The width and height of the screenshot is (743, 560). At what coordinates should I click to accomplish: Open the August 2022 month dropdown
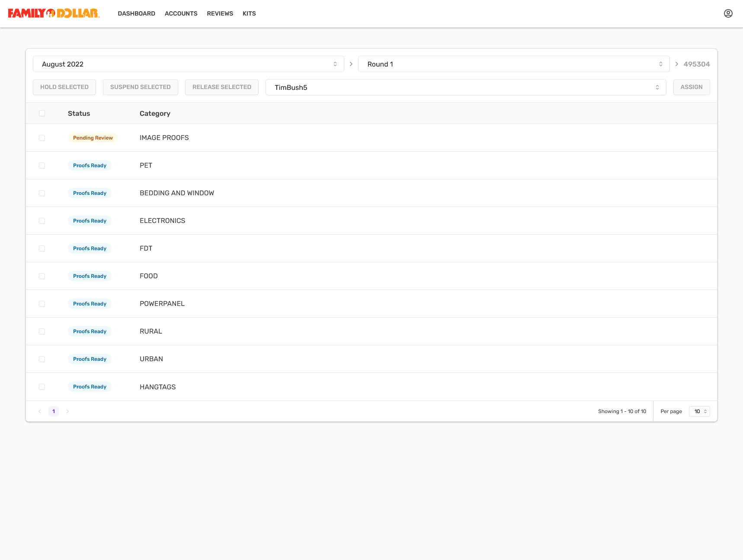[189, 64]
